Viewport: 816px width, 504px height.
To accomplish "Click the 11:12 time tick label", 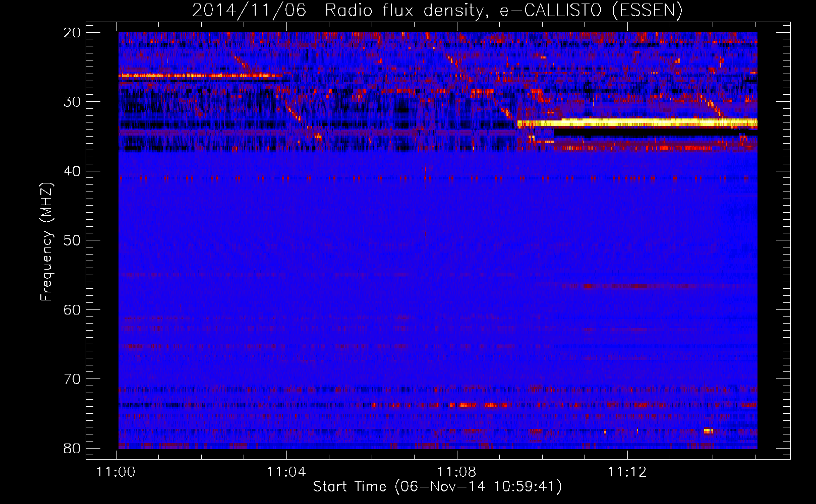I will pos(627,472).
